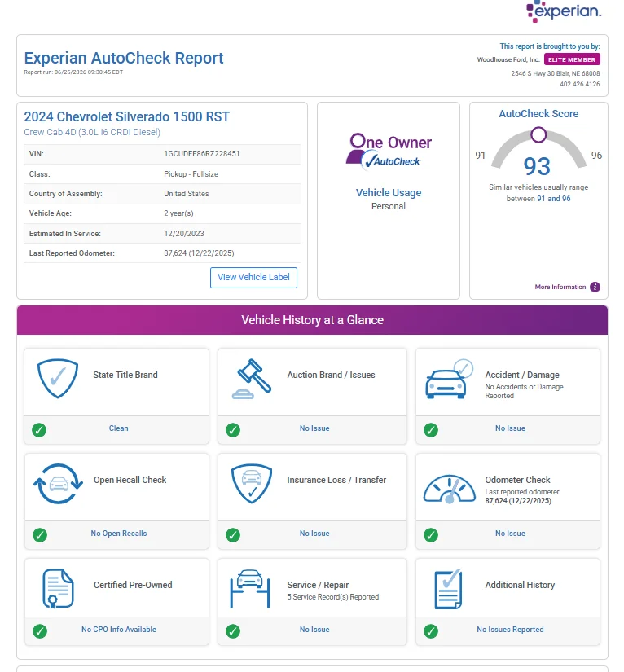Click the 5 Service Record(s) Reported text

(x=333, y=597)
